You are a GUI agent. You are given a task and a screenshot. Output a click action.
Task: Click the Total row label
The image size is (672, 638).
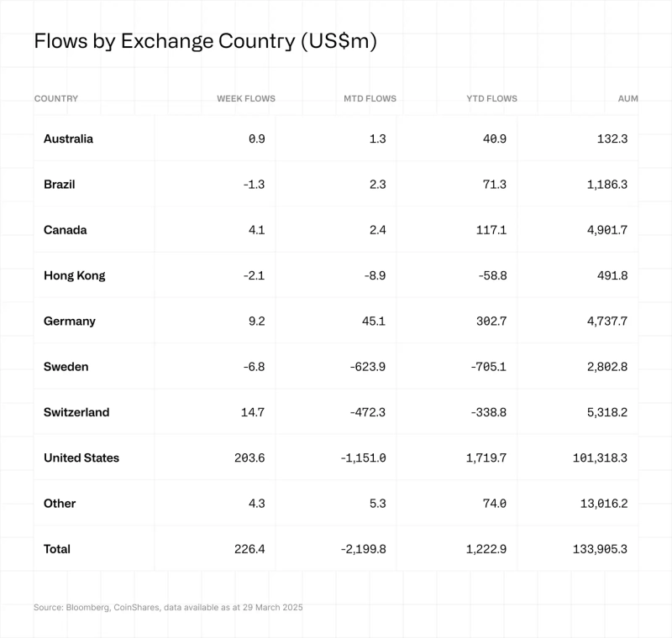(x=57, y=549)
